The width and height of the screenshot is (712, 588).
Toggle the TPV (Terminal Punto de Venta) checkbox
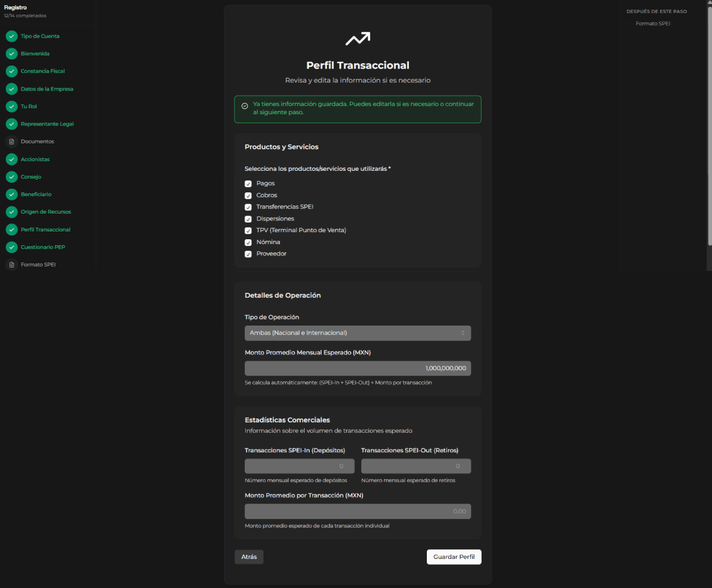click(x=248, y=231)
